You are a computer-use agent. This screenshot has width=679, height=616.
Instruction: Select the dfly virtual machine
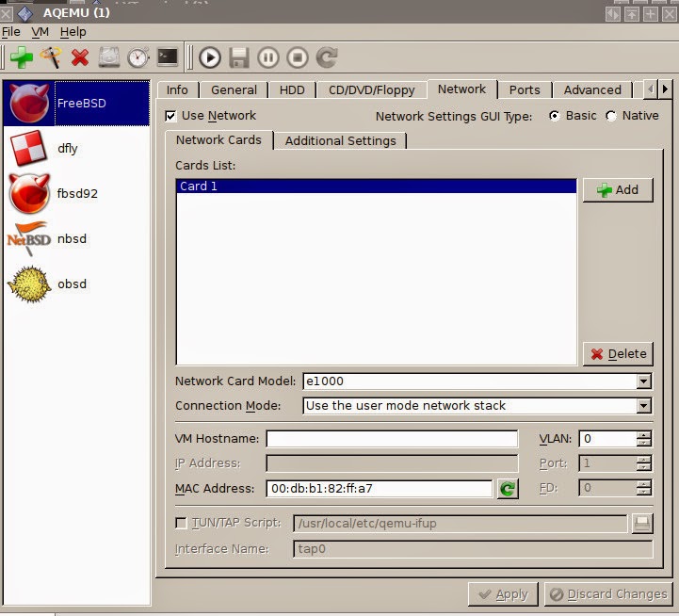click(76, 149)
